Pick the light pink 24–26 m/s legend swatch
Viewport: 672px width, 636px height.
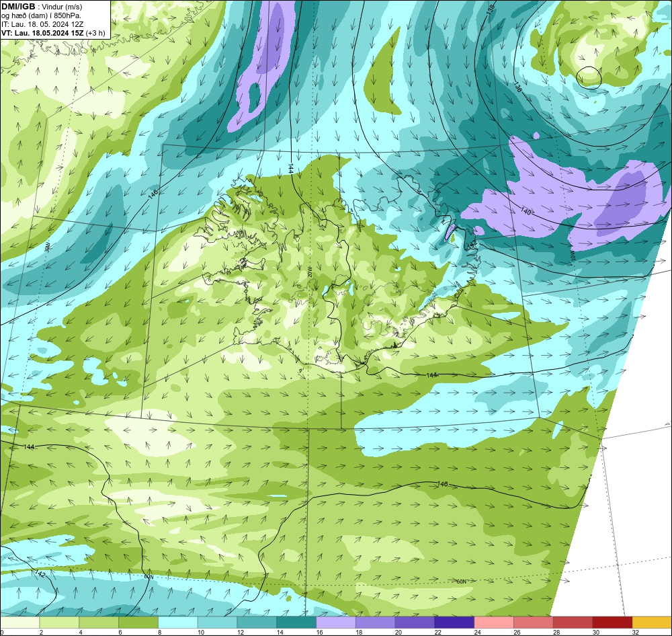(x=494, y=623)
